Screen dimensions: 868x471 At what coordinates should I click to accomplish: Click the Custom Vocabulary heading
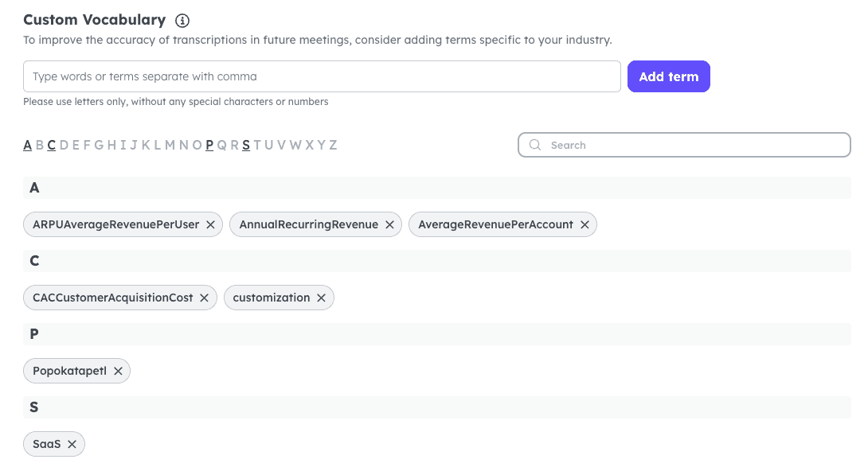coord(95,20)
